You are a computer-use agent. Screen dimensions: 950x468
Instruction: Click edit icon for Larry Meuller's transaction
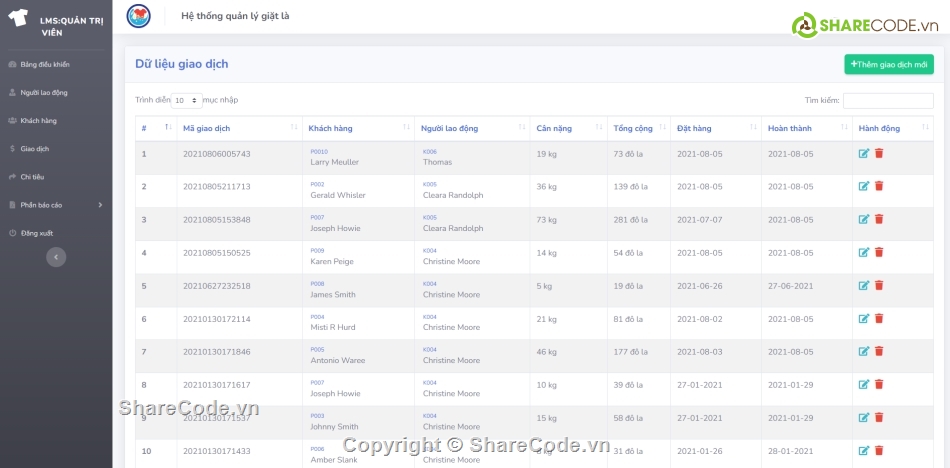(863, 154)
